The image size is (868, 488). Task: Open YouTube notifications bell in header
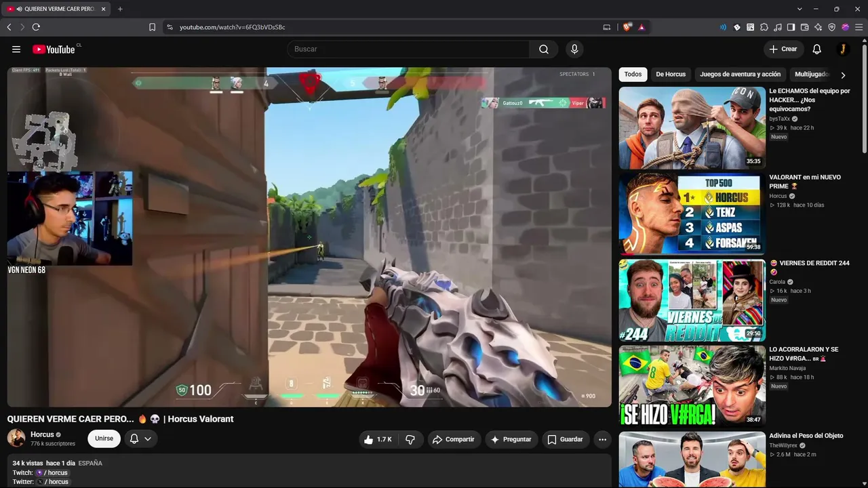[x=817, y=49]
